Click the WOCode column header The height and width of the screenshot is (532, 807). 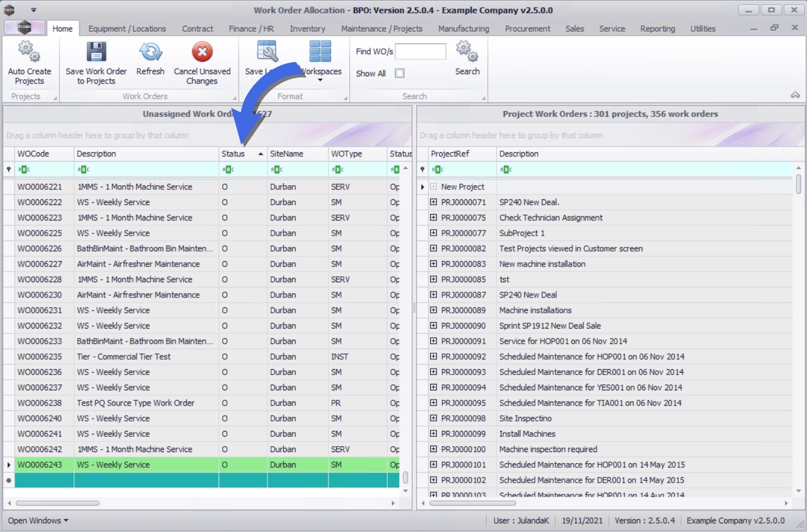tap(34, 154)
